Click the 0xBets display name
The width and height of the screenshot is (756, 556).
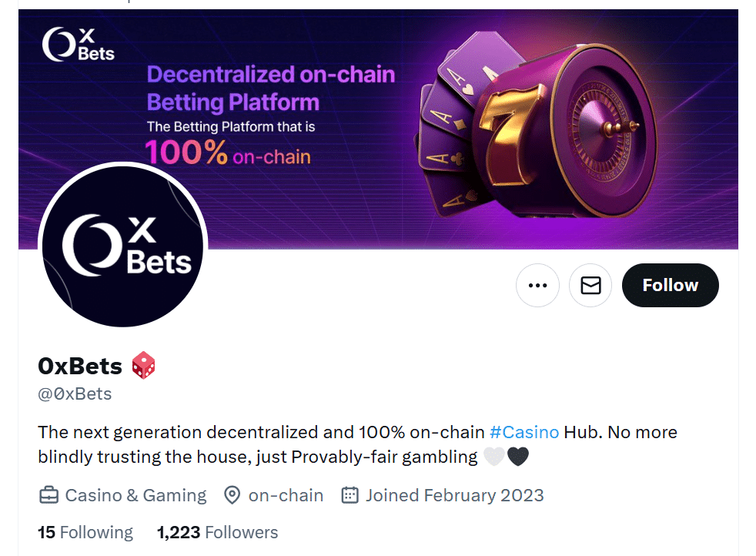point(80,366)
